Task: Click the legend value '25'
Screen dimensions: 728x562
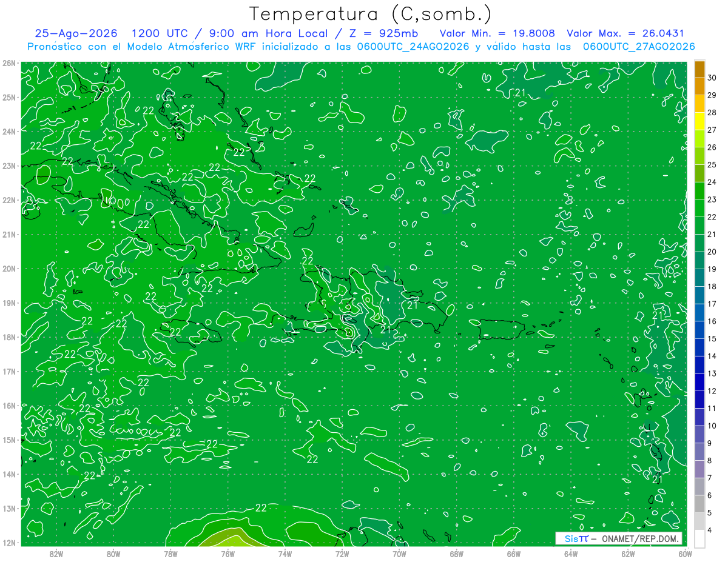Action: (x=712, y=165)
